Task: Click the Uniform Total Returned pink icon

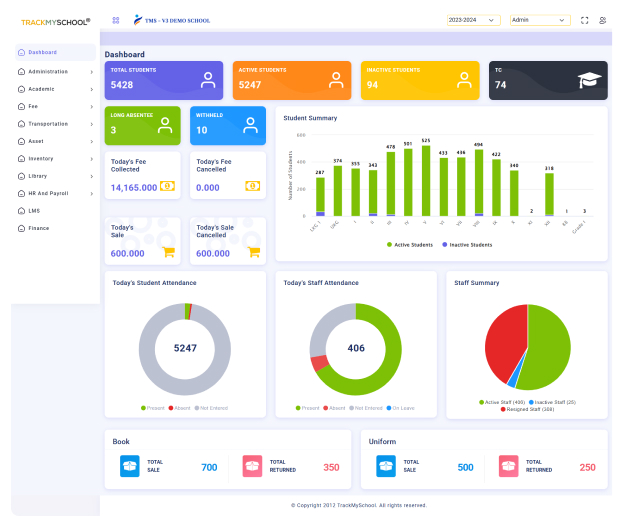Action: click(x=508, y=466)
